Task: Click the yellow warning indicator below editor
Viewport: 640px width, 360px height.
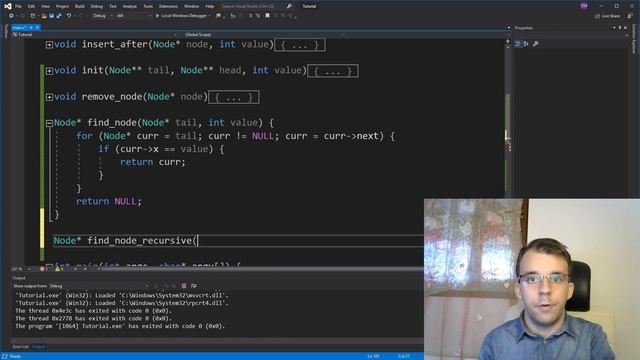Action: point(57,269)
